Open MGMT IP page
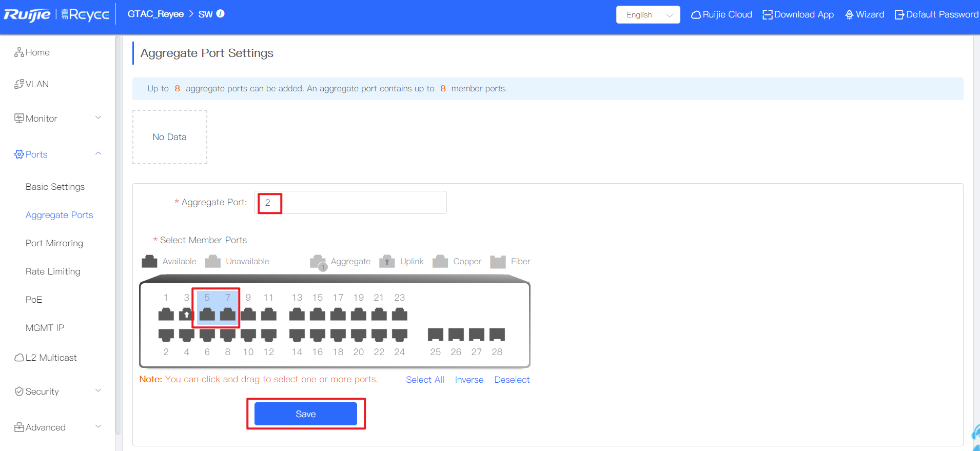Screen dimensions: 980x451 tap(45, 328)
